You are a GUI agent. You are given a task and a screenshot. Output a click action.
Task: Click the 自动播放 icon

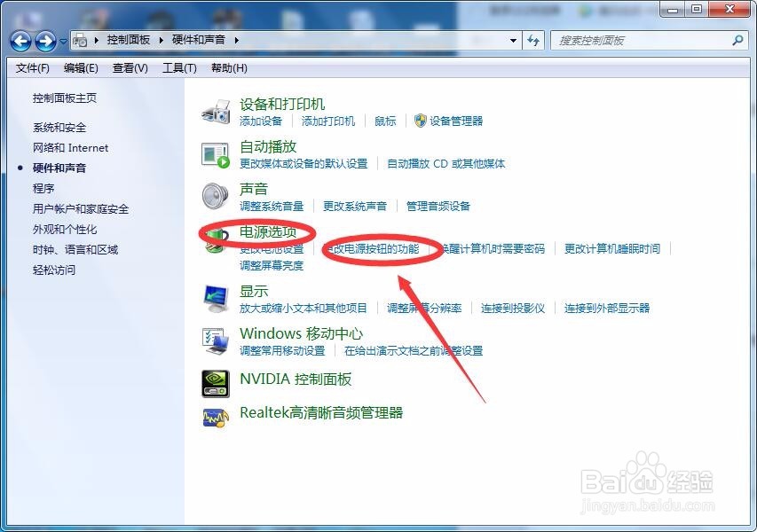tap(216, 155)
